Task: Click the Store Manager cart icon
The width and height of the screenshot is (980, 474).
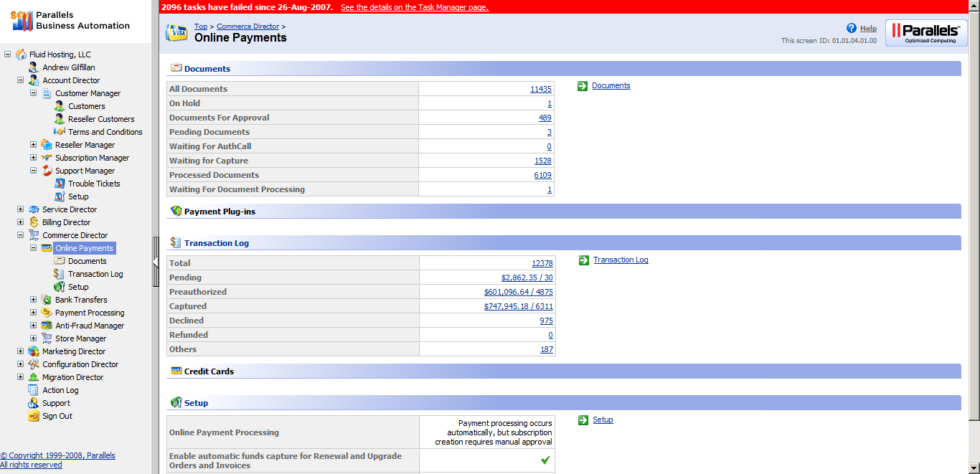Action: 47,338
